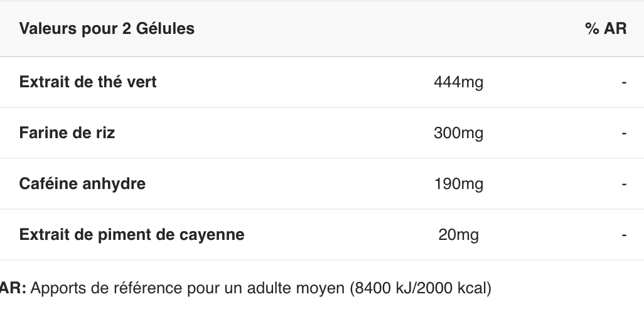Click the 'Valeurs pour 2 Gélules' header

107,29
